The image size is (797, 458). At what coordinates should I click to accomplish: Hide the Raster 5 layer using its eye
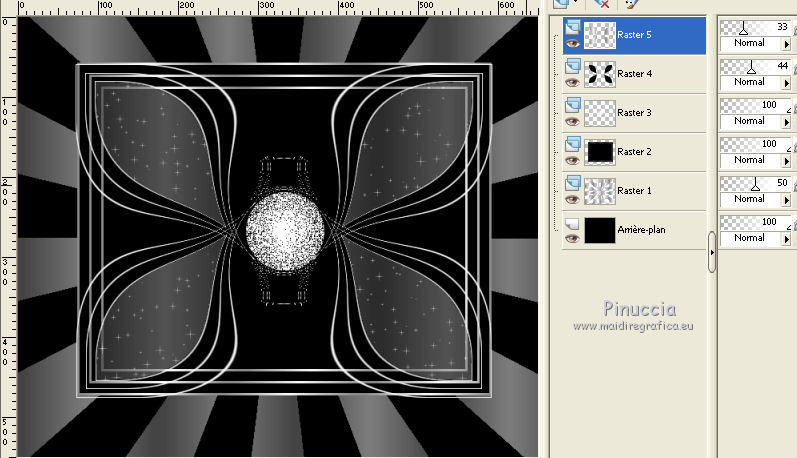pos(572,44)
